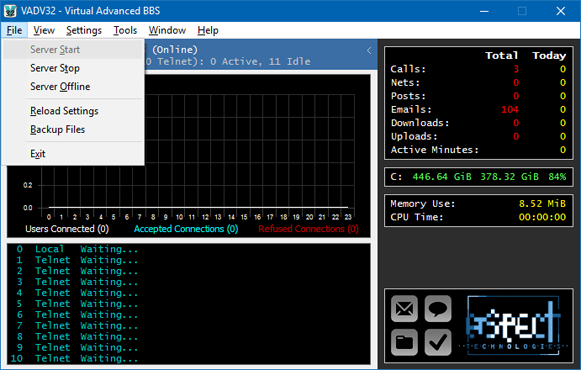Close the VADV32 window
581x370 pixels.
pos(561,11)
